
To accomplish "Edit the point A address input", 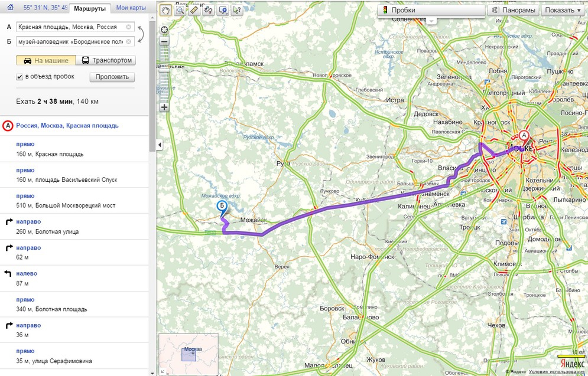I will point(75,27).
